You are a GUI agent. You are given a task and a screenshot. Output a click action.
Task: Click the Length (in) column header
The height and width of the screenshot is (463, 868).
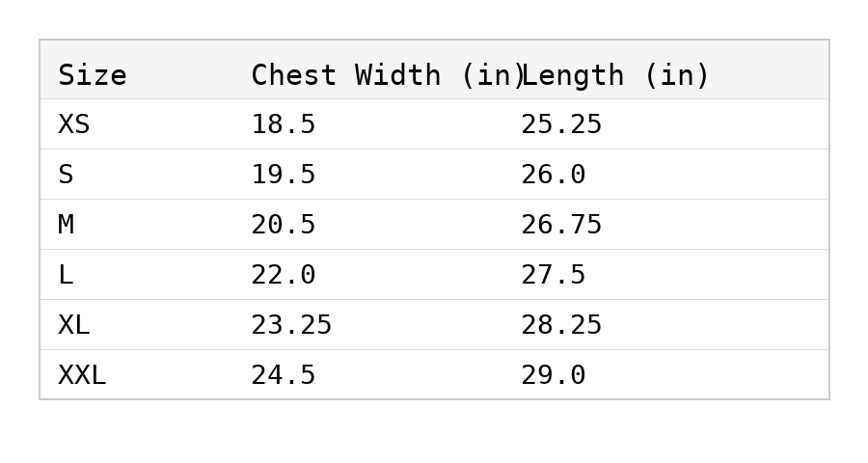(615, 75)
